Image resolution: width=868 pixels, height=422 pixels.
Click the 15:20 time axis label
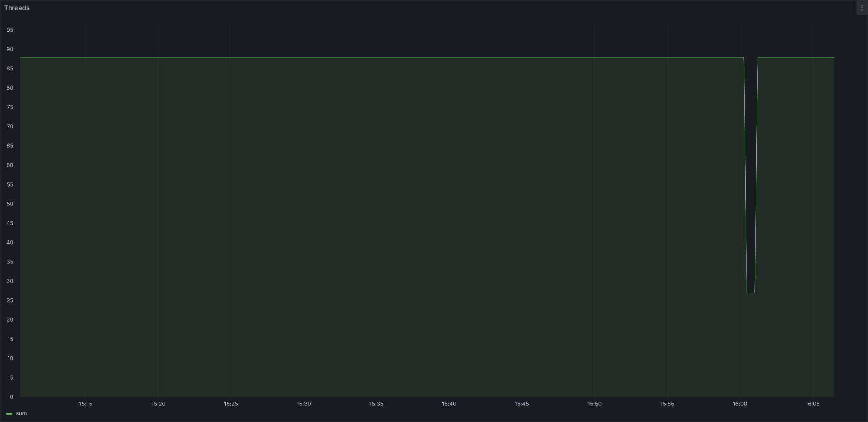(x=158, y=404)
